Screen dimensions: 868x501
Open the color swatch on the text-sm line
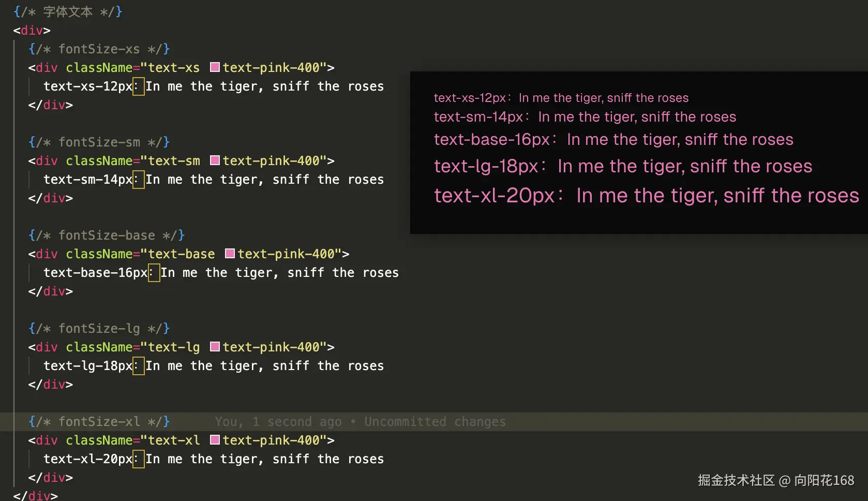tap(215, 160)
